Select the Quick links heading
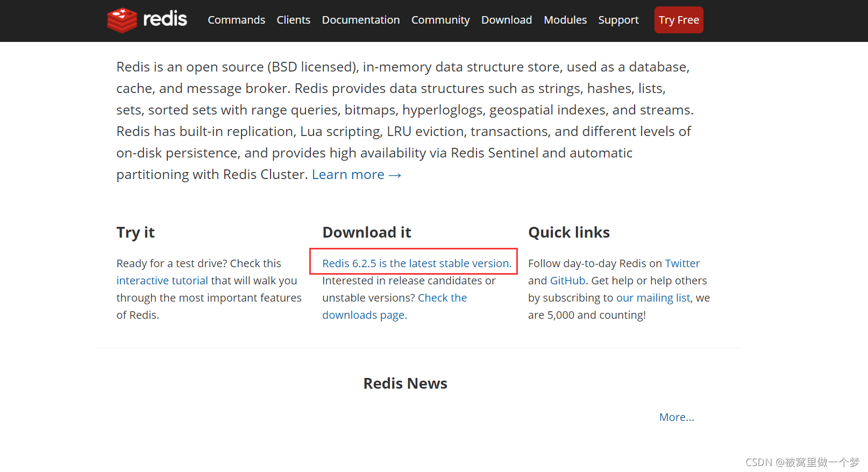This screenshot has width=868, height=472. point(569,232)
